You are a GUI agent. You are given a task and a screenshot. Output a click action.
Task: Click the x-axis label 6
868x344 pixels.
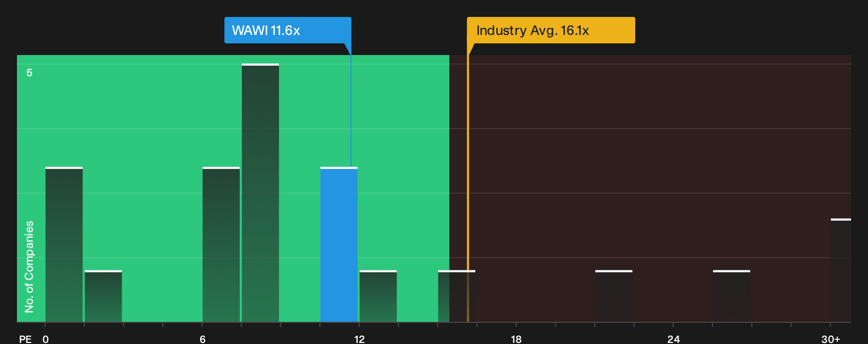(x=203, y=339)
